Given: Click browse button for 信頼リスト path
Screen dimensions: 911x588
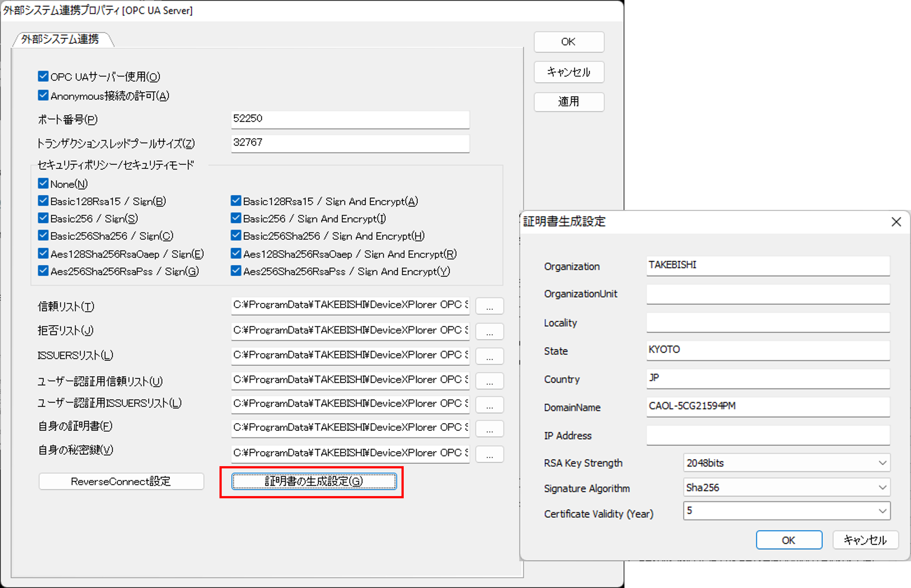Looking at the screenshot, I should pos(489,306).
